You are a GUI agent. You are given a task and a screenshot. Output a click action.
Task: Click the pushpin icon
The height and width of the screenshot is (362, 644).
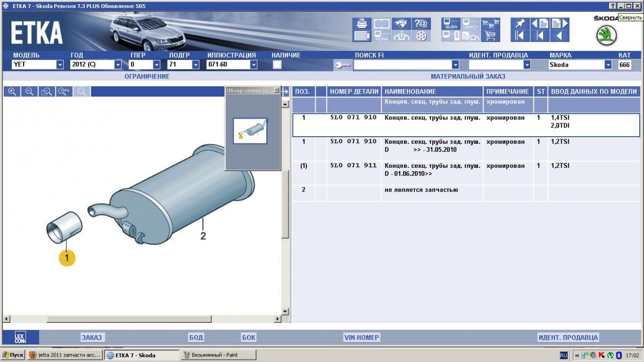pos(519,24)
